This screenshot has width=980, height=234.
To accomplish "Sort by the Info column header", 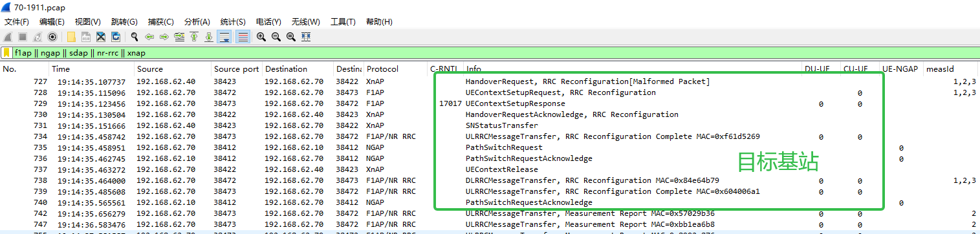I will (x=633, y=69).
